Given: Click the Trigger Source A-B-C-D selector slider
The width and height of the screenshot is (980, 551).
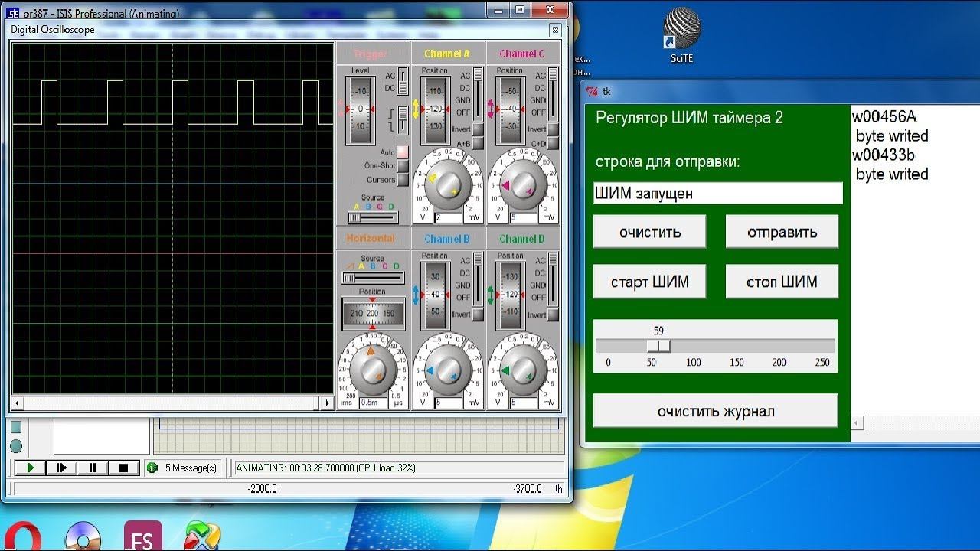Looking at the screenshot, I should (x=373, y=217).
